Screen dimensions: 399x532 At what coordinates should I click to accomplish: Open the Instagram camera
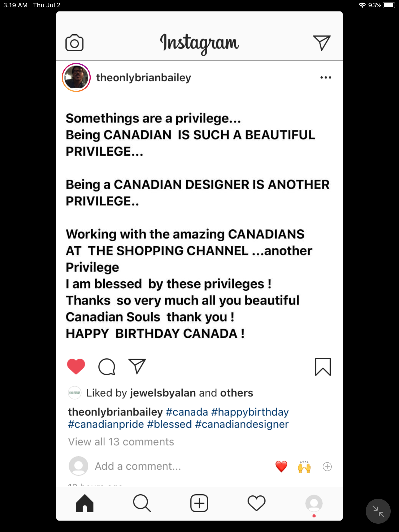pyautogui.click(x=74, y=43)
